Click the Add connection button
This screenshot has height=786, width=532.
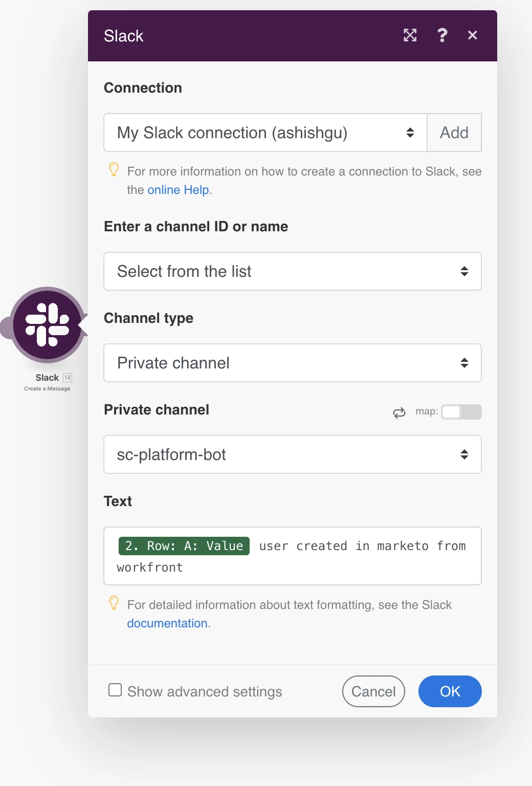point(454,133)
